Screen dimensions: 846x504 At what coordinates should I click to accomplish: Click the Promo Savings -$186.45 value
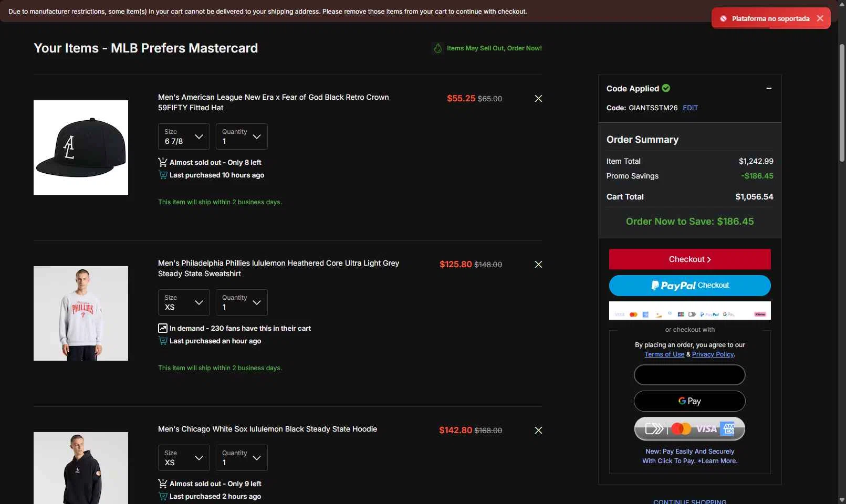tap(757, 176)
